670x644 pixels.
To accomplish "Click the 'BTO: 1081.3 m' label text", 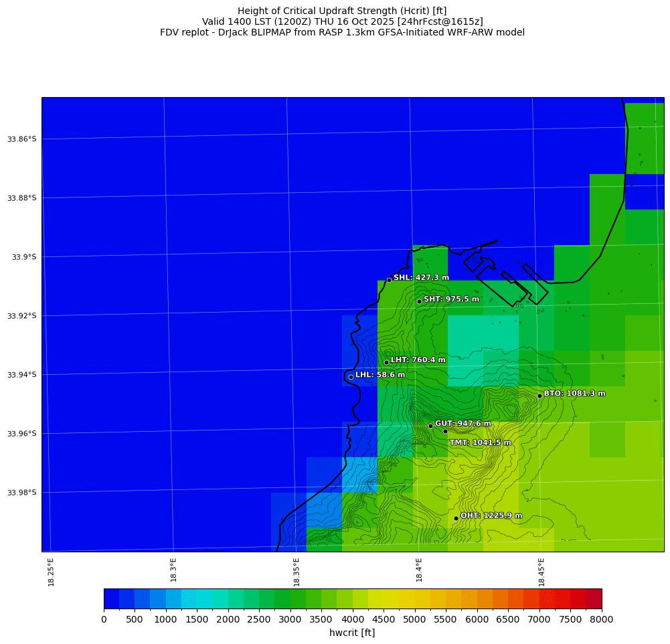I will pos(574,394).
